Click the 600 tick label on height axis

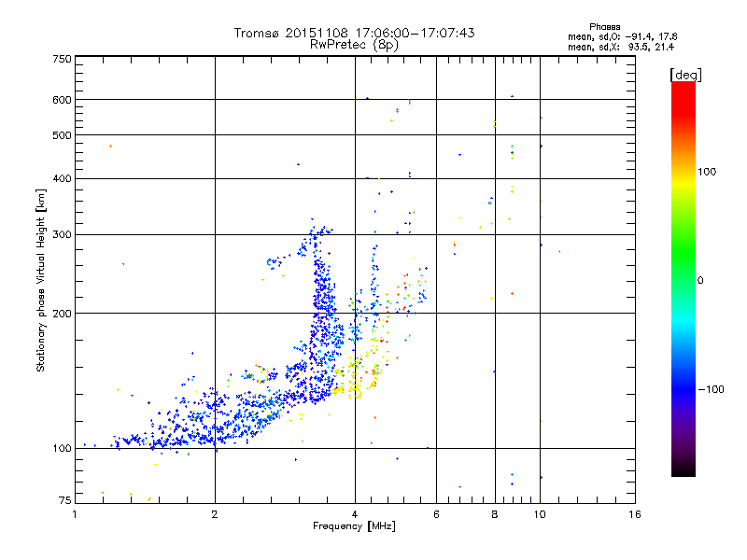(62, 100)
